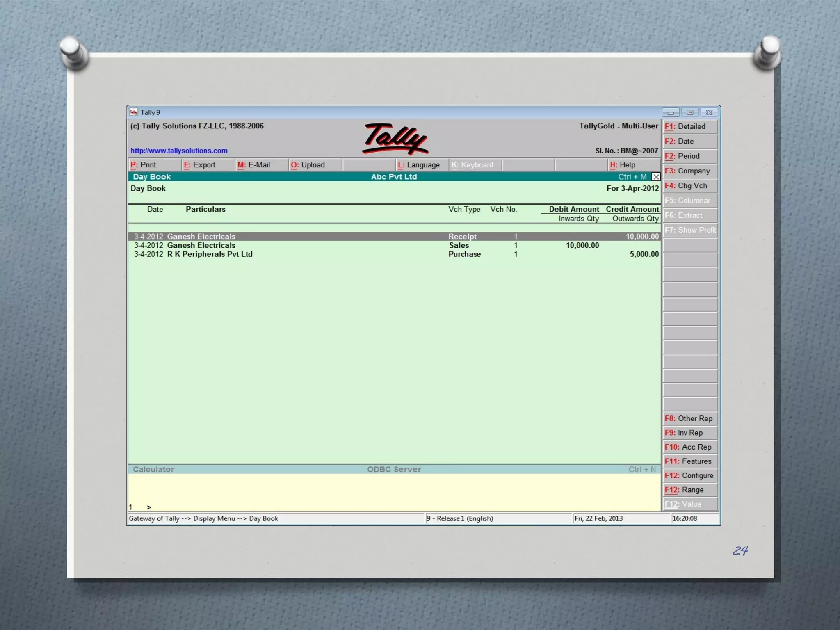Click the Tally logo in the header
This screenshot has height=630, width=840.
tap(395, 139)
